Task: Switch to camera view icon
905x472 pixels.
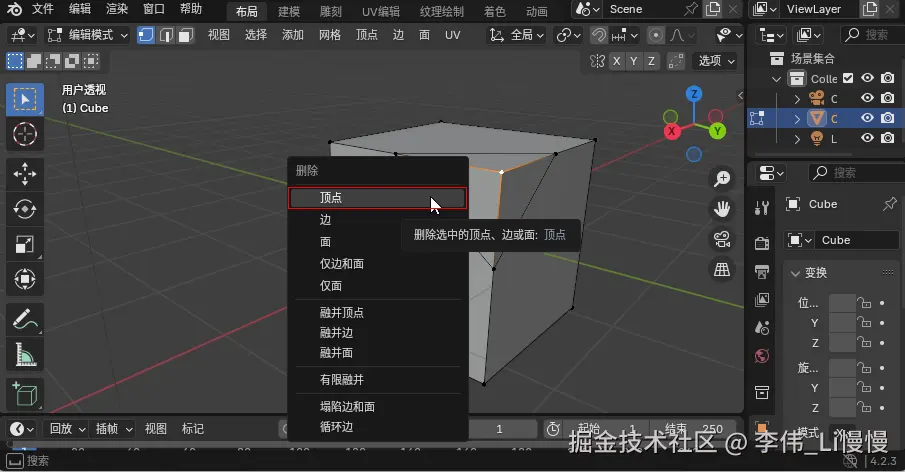Action: pyautogui.click(x=722, y=239)
